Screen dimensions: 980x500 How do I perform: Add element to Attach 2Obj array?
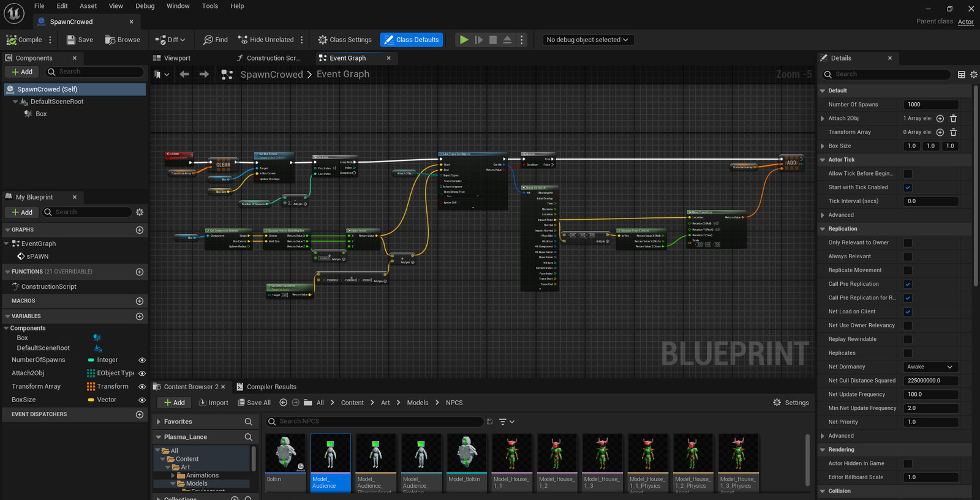[x=940, y=119]
